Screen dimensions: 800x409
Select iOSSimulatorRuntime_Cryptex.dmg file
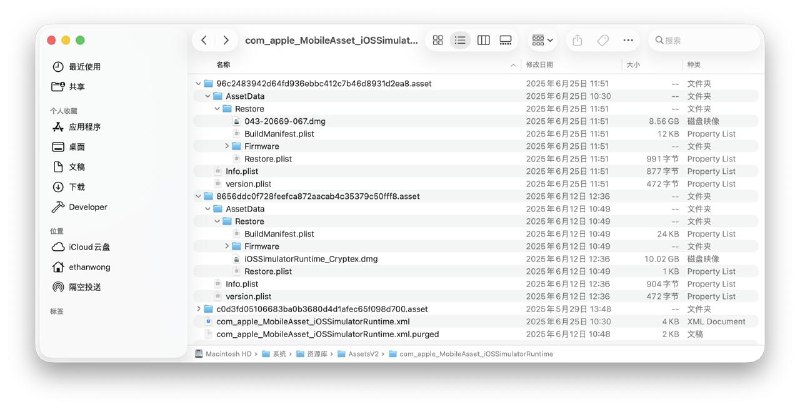311,259
